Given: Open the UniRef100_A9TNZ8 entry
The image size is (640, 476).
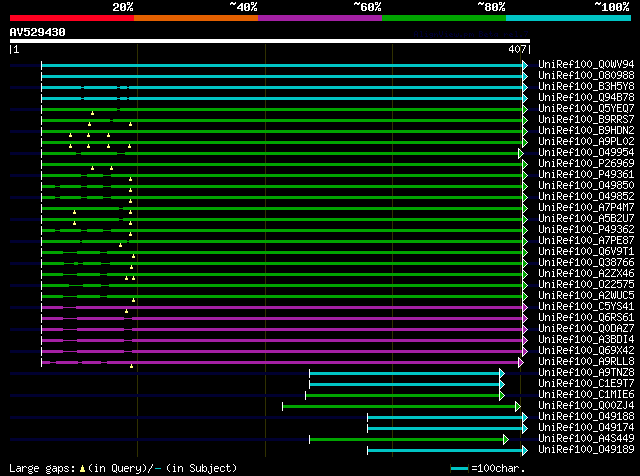Looking at the screenshot, I should coord(586,373).
